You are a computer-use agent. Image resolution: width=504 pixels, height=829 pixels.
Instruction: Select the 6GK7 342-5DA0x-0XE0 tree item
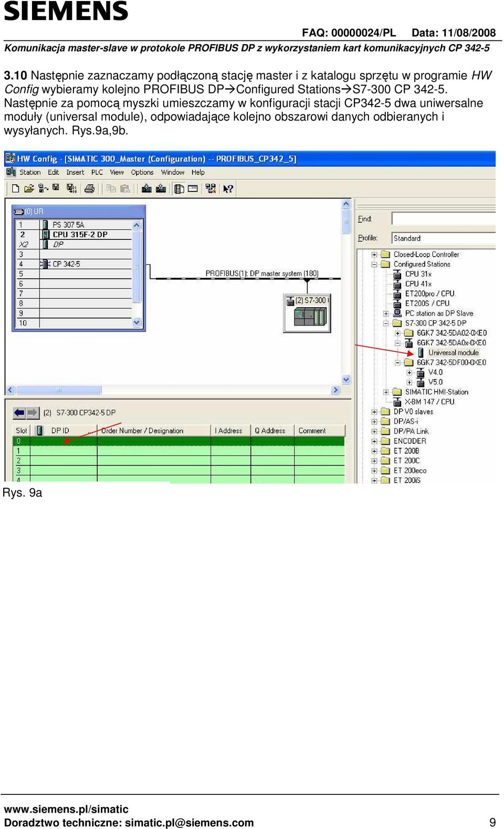451,342
